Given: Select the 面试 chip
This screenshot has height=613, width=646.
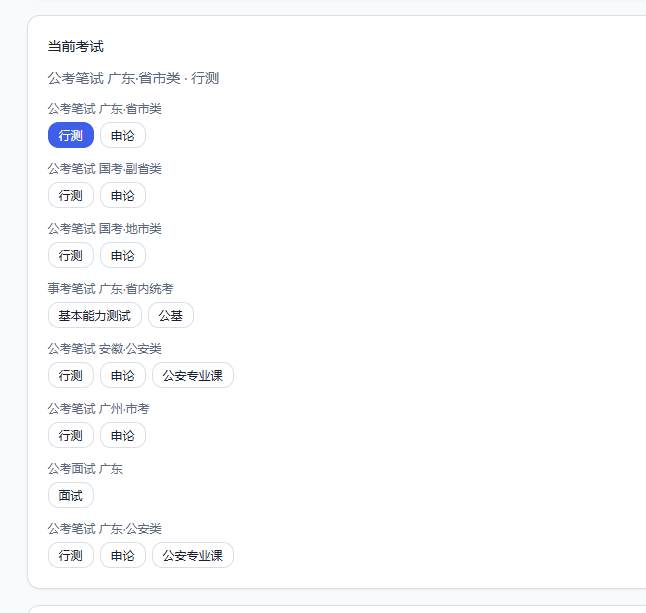Looking at the screenshot, I should click(x=71, y=496).
